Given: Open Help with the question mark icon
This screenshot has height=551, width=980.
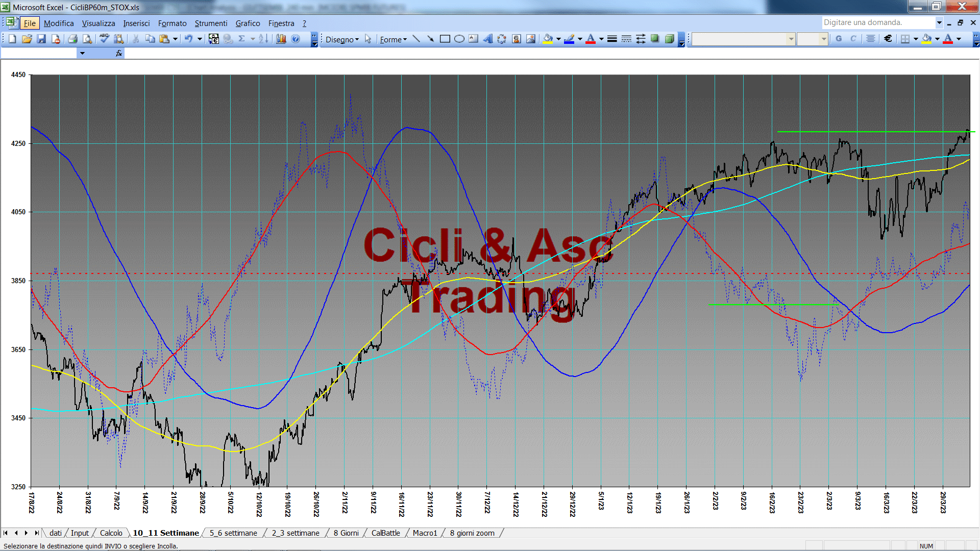Looking at the screenshot, I should pyautogui.click(x=296, y=39).
